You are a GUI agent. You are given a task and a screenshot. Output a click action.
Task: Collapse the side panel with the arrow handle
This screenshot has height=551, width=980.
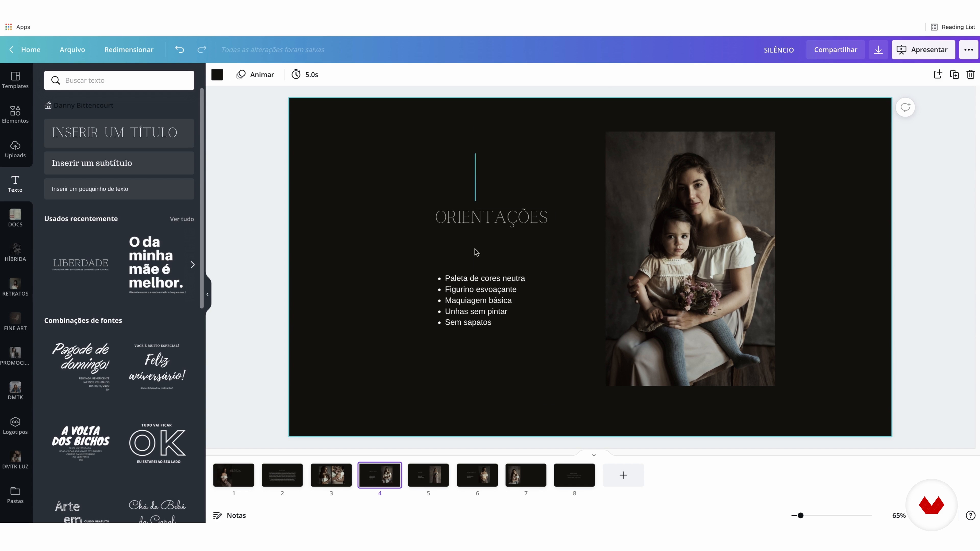coord(207,294)
